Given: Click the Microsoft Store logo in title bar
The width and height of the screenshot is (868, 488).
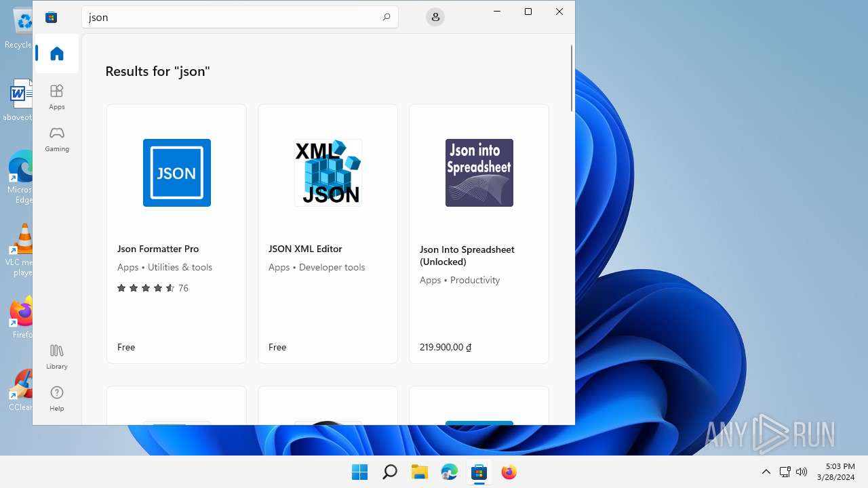Looking at the screenshot, I should (x=51, y=18).
